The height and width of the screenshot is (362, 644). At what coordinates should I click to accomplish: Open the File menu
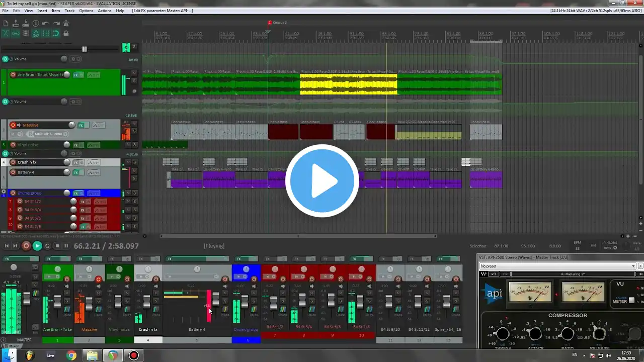[5, 11]
